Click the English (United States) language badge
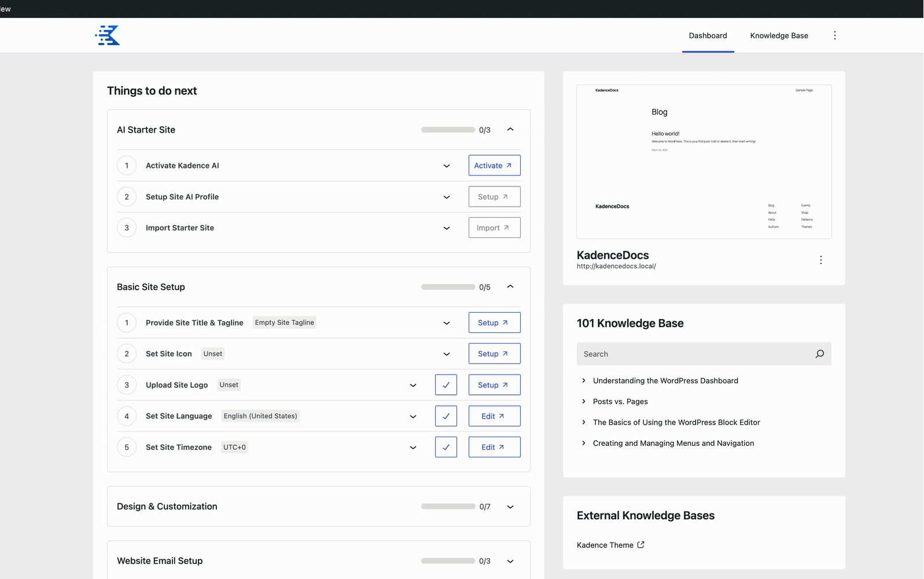 pos(260,416)
